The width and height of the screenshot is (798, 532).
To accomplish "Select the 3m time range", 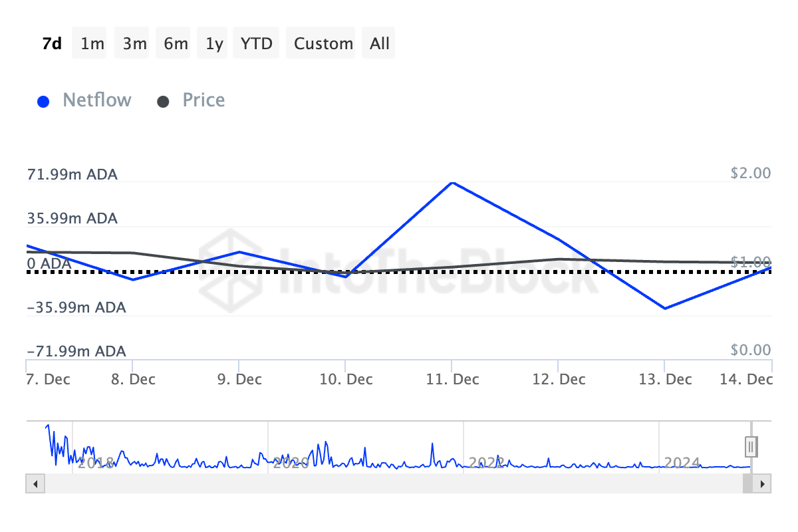I will pyautogui.click(x=132, y=43).
